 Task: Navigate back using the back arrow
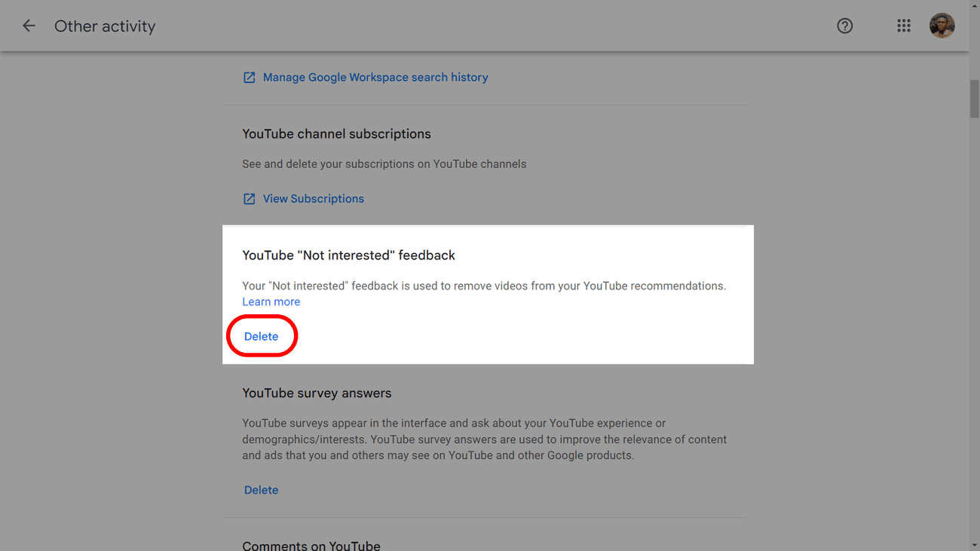pyautogui.click(x=29, y=25)
